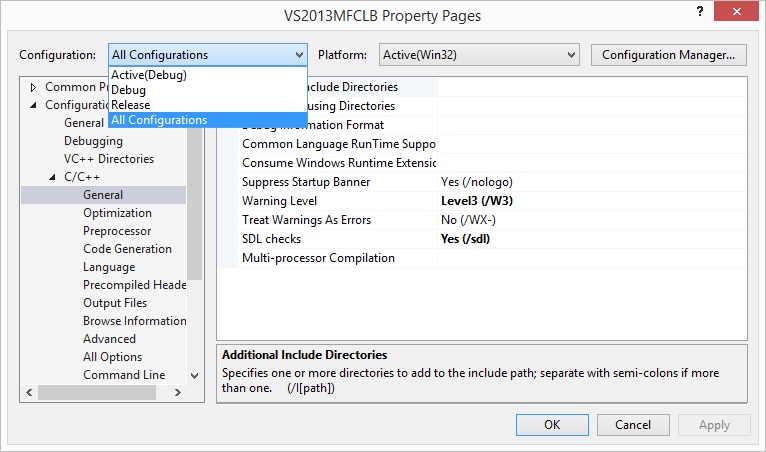Click the Apply button
766x452 pixels.
point(714,425)
